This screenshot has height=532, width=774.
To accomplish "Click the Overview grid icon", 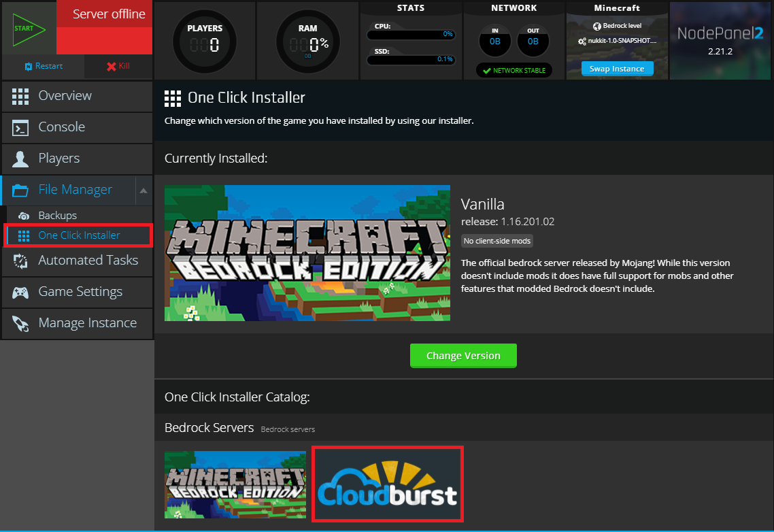I will click(20, 96).
